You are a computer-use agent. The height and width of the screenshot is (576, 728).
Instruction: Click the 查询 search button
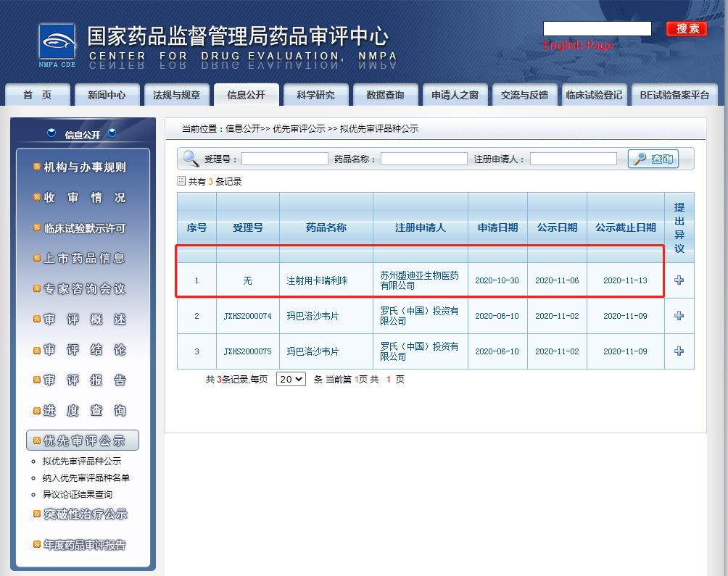coord(653,159)
